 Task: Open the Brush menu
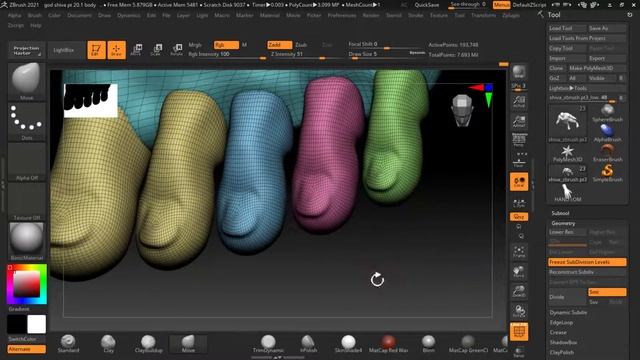tap(35, 15)
